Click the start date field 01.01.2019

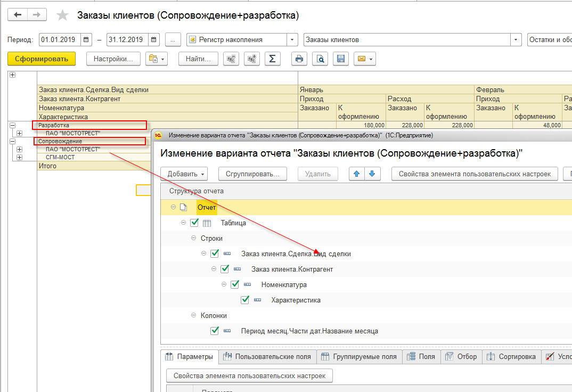(60, 39)
